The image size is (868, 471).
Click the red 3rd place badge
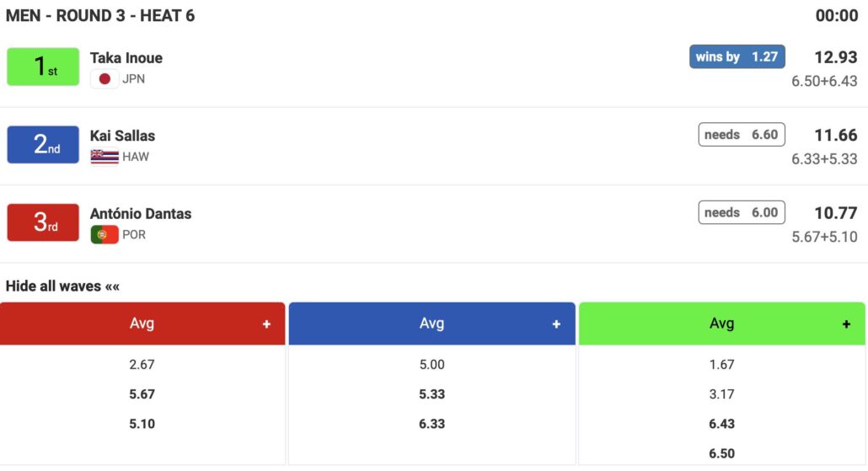(x=43, y=222)
